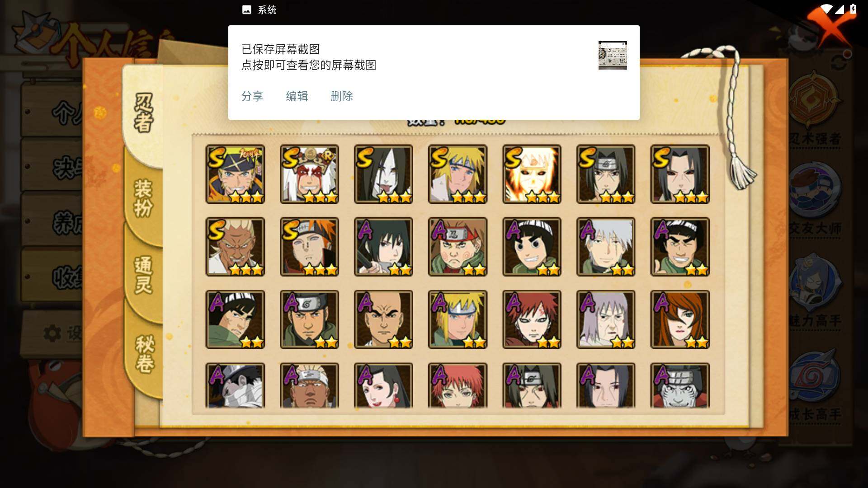Select the Fourth Raikage S-rank ninja icon
This screenshot has height=488, width=868.
235,247
